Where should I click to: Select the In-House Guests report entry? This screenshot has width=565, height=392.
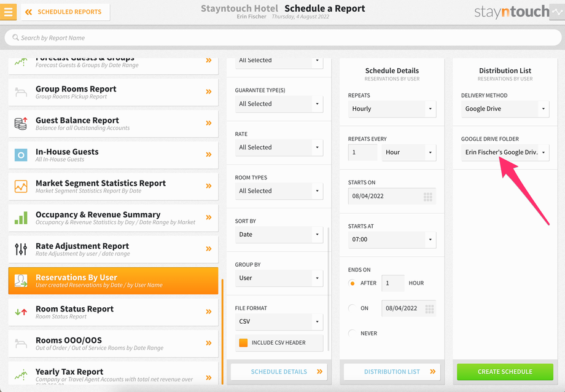click(113, 155)
